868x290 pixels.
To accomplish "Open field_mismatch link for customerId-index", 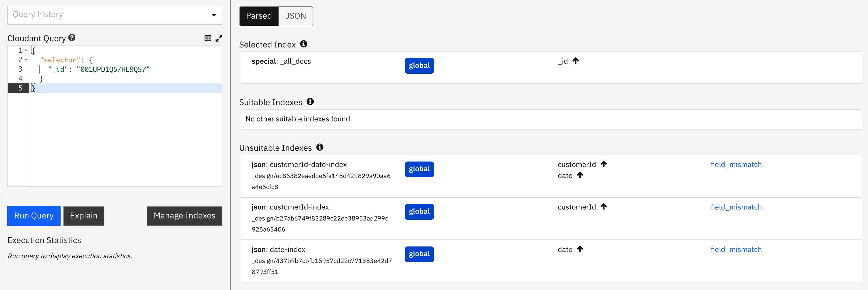I will pos(736,207).
